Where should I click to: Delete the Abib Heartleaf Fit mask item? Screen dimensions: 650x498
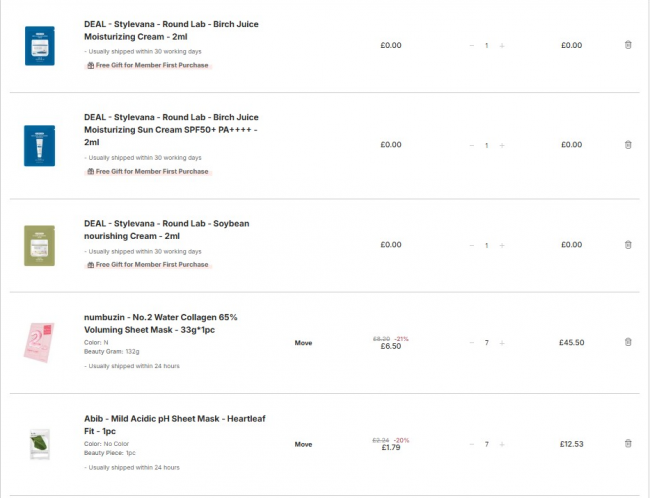(x=628, y=443)
